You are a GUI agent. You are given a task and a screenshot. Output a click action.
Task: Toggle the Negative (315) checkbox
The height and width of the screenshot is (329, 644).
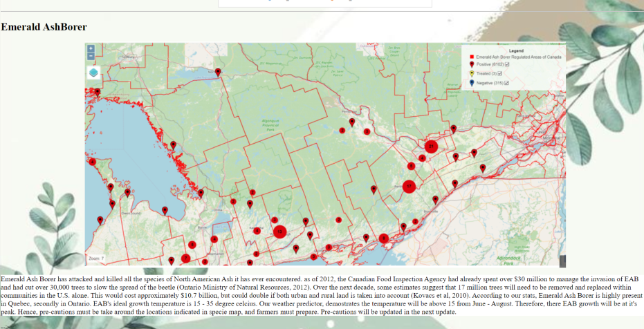507,83
